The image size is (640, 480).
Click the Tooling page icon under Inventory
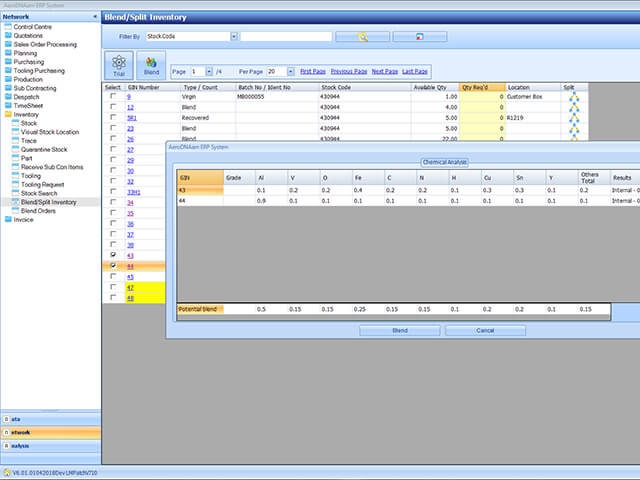tap(16, 176)
